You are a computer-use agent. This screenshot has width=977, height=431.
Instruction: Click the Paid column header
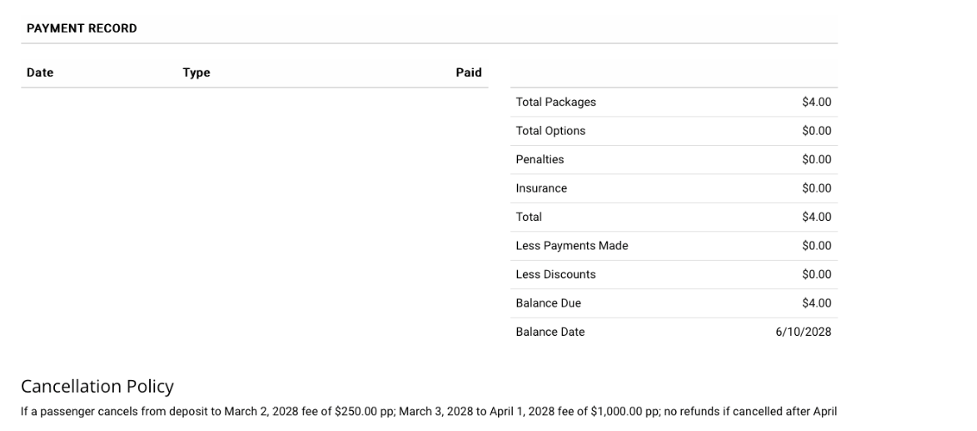pyautogui.click(x=468, y=73)
